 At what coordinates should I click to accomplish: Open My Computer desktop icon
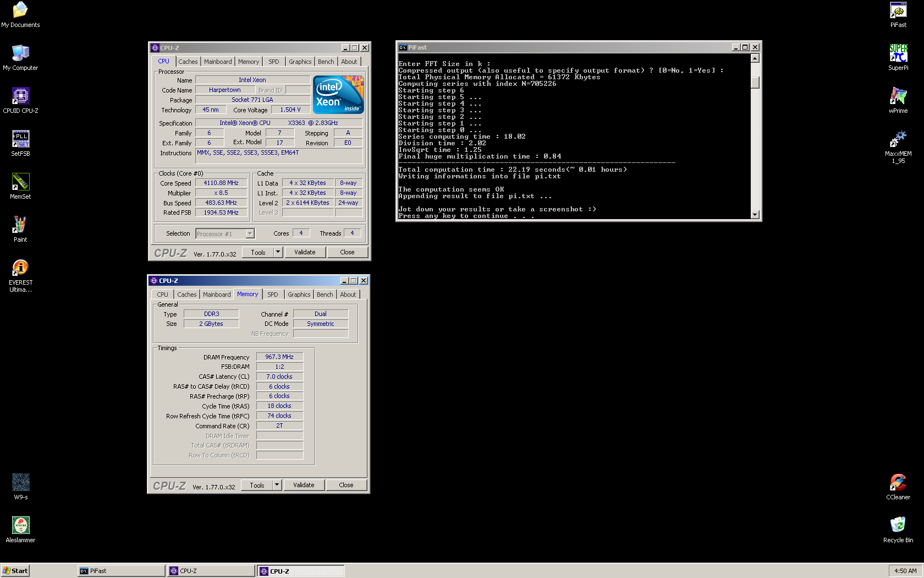pyautogui.click(x=20, y=57)
